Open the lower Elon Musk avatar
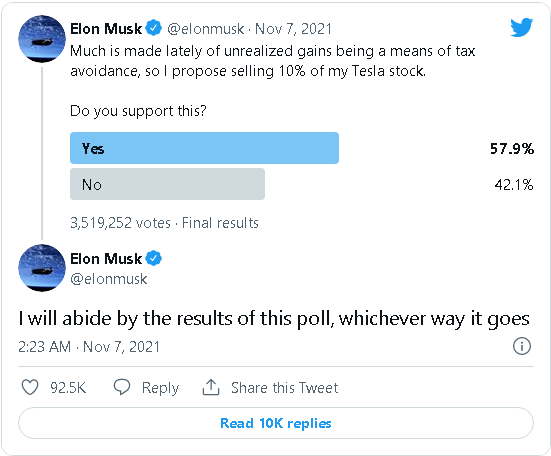The width and height of the screenshot is (551, 456). 42,268
